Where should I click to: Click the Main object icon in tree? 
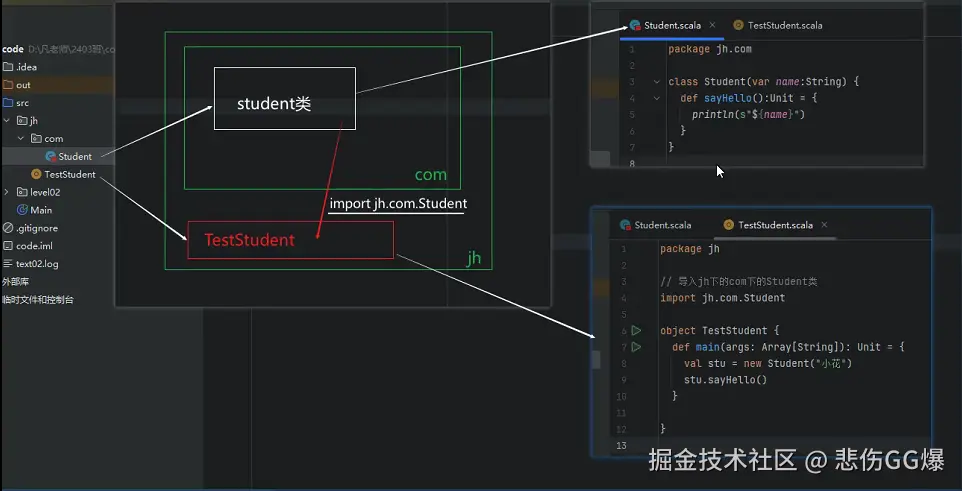[x=22, y=210]
